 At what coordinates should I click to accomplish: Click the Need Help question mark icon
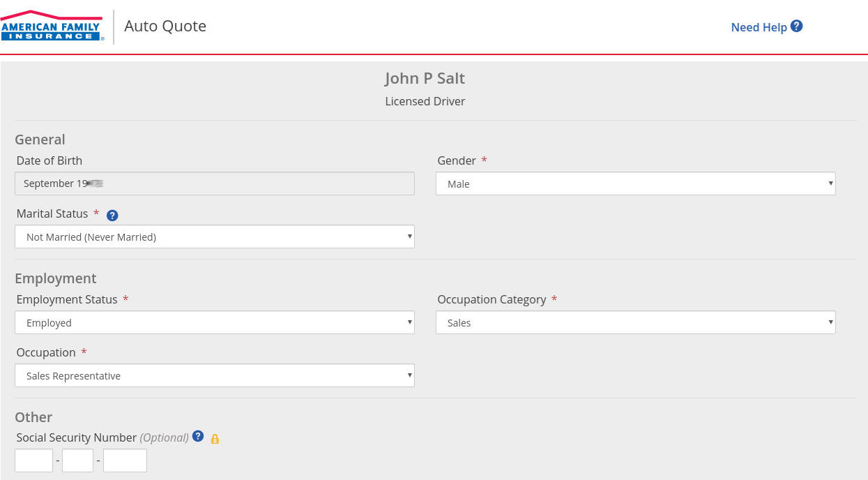[x=796, y=27]
